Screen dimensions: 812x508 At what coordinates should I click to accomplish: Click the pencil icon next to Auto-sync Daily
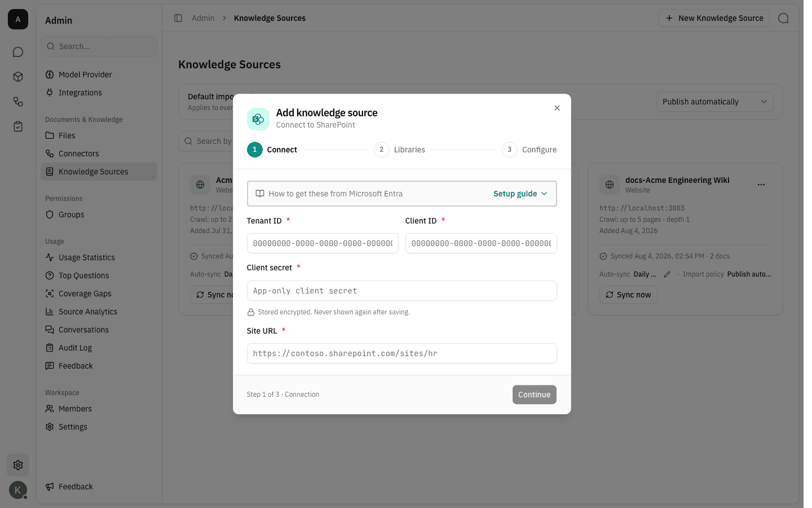point(667,274)
